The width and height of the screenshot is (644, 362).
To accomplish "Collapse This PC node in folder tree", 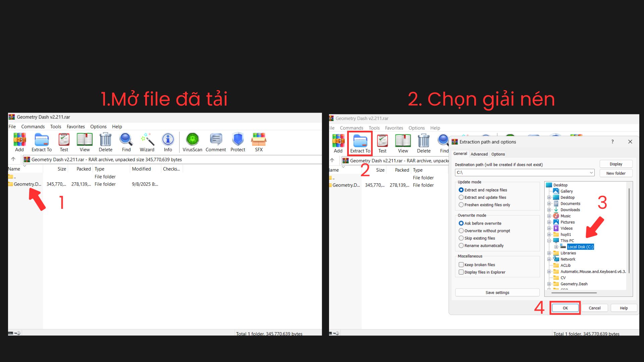I will tap(549, 241).
